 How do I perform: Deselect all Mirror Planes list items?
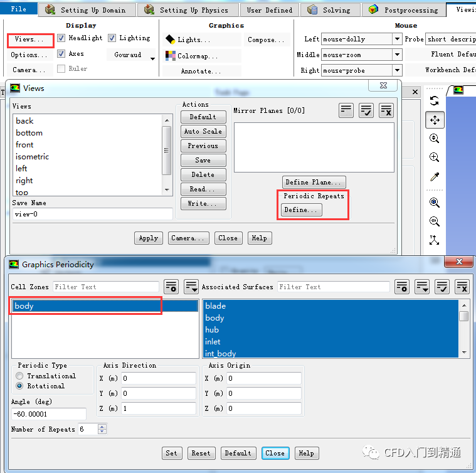(386, 110)
